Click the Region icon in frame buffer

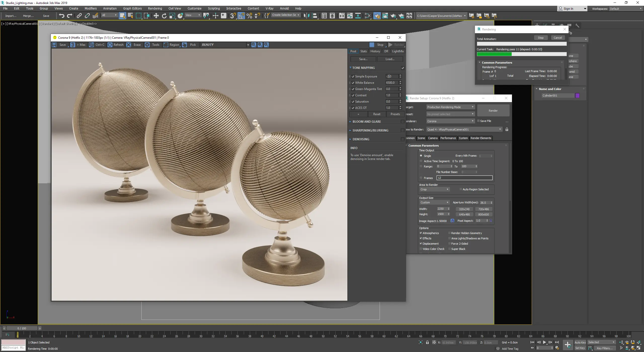click(x=166, y=45)
